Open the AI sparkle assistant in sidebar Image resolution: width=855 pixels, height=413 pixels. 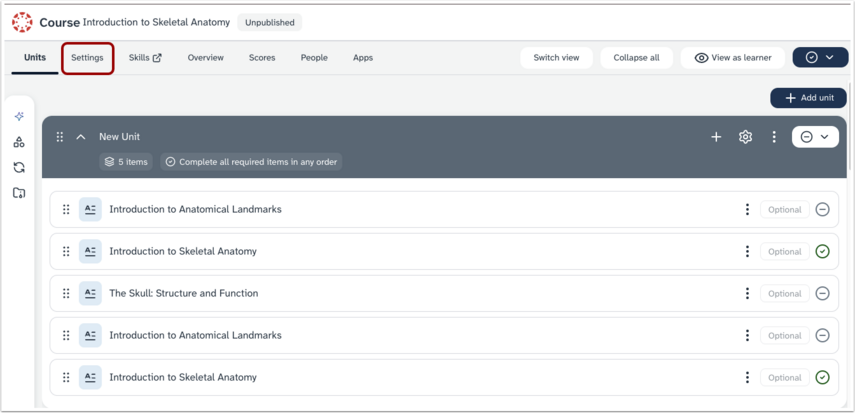click(x=19, y=117)
